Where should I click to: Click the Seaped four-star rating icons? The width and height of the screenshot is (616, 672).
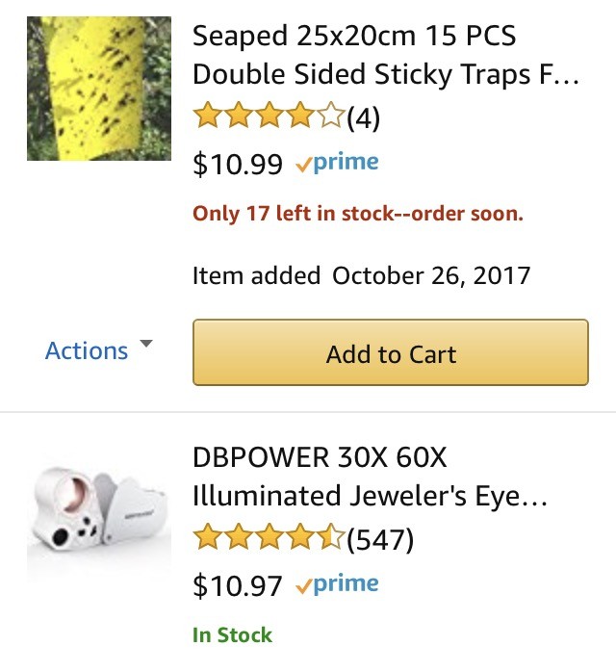[x=269, y=116]
